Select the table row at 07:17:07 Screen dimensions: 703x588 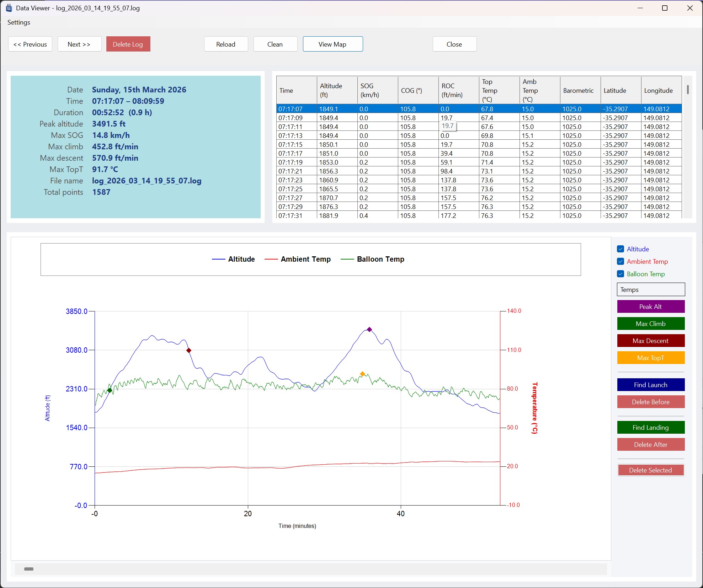click(479, 109)
